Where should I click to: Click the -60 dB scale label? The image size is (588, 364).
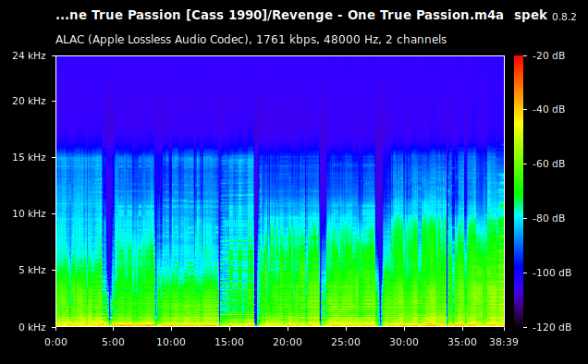point(548,164)
